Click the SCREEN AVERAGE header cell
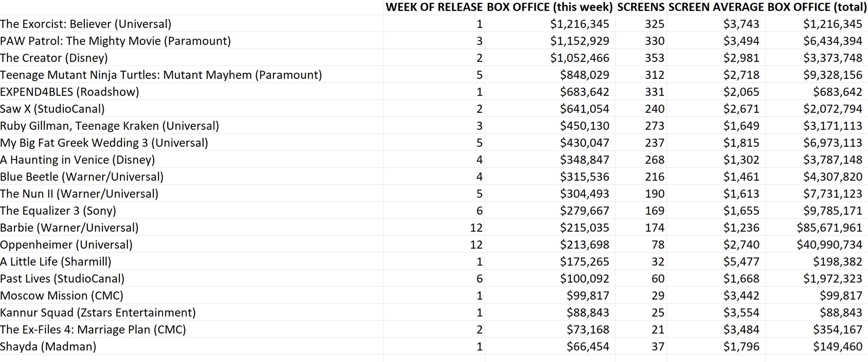868x362 pixels. 716,7
